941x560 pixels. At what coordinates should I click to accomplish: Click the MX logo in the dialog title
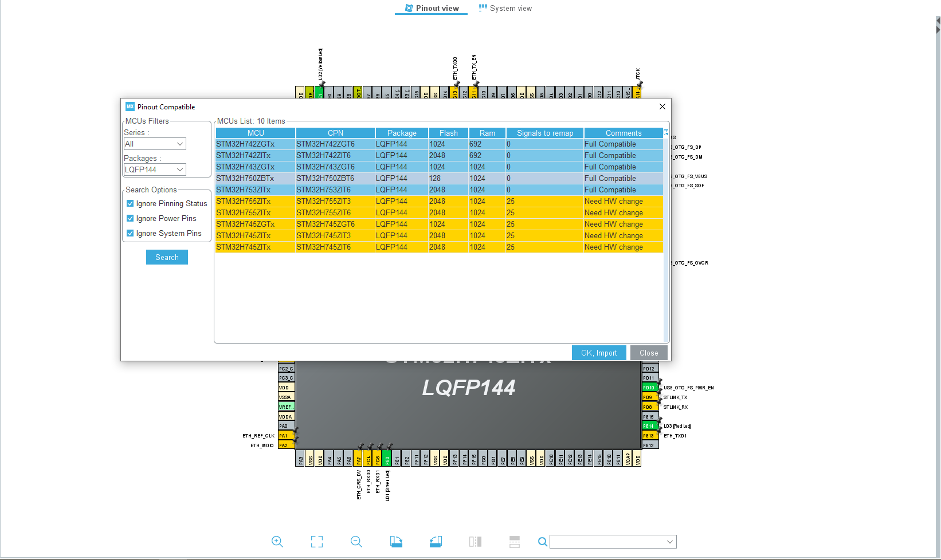point(130,107)
